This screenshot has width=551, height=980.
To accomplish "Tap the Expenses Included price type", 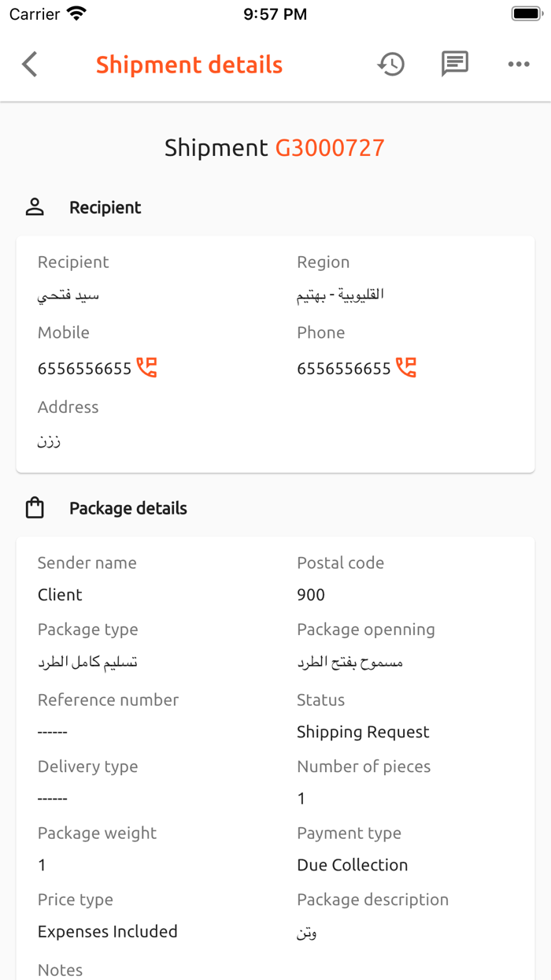I will [x=108, y=931].
